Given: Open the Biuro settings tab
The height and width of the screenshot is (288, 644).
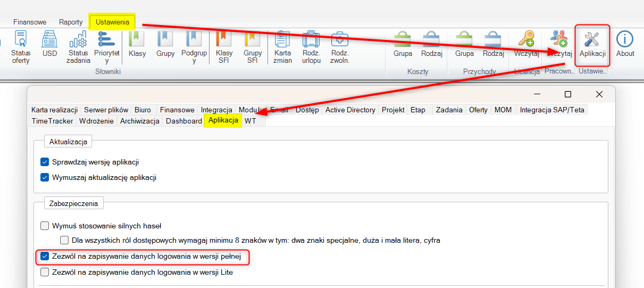Looking at the screenshot, I should coord(143,110).
